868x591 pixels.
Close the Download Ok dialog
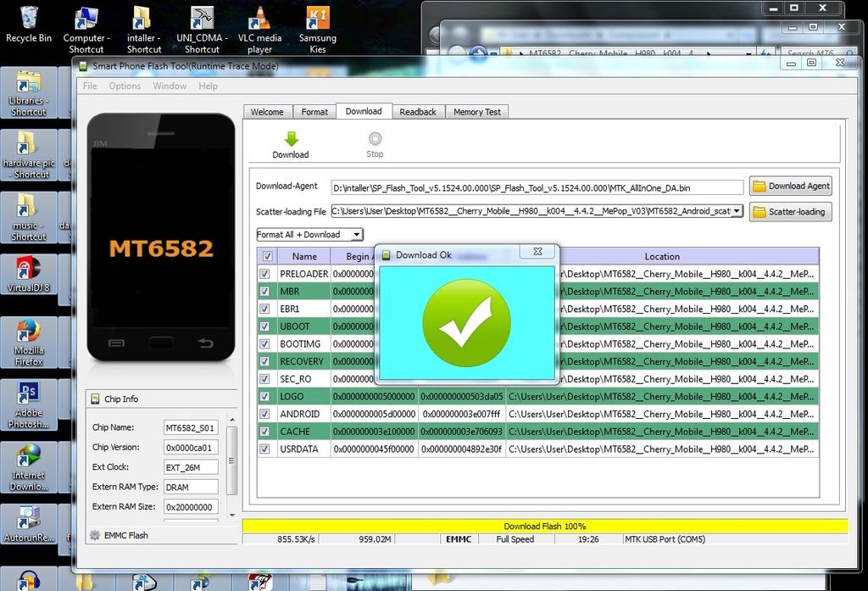[x=537, y=253]
